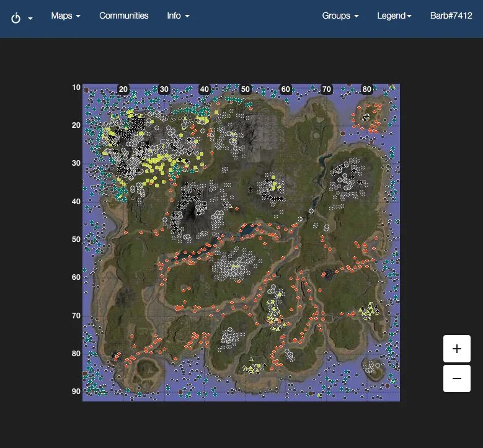Open the Legend dropdown

[x=394, y=16]
